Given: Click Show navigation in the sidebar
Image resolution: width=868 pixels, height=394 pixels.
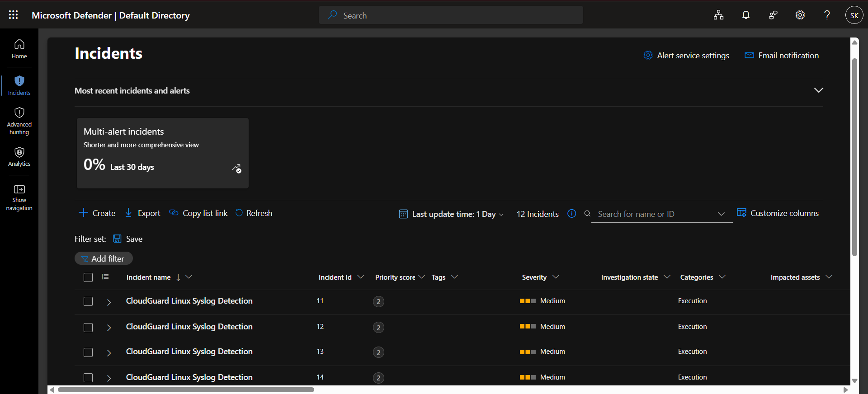Looking at the screenshot, I should (x=19, y=198).
